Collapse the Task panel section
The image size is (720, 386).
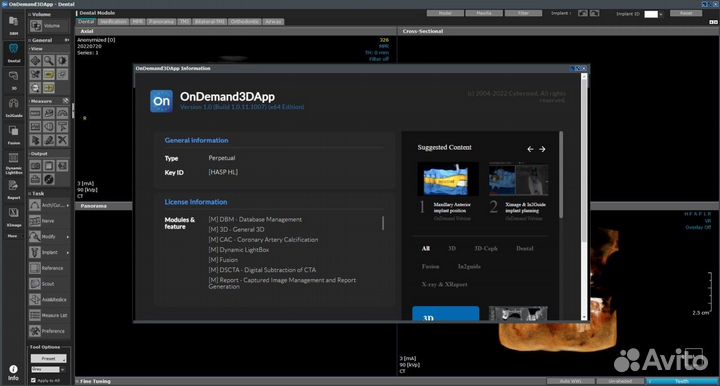(x=30, y=194)
